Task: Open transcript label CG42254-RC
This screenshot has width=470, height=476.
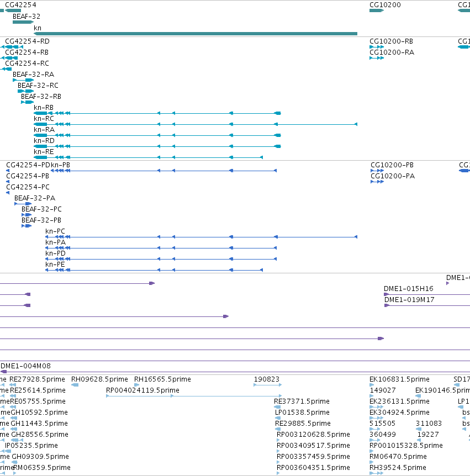Action: click(x=27, y=63)
